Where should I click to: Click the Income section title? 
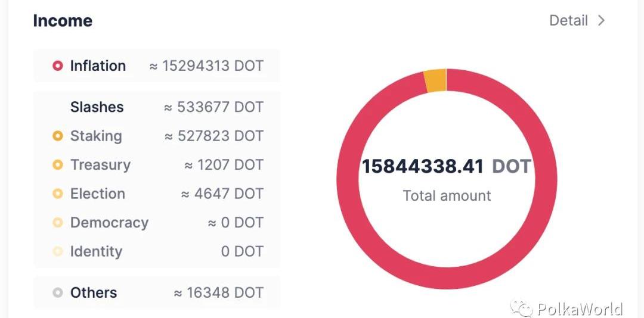click(x=63, y=20)
